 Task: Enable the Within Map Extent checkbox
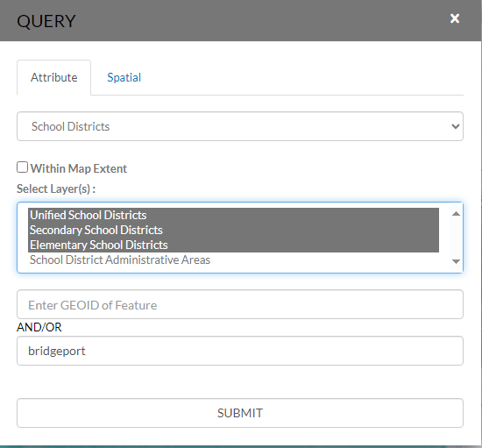tap(22, 167)
